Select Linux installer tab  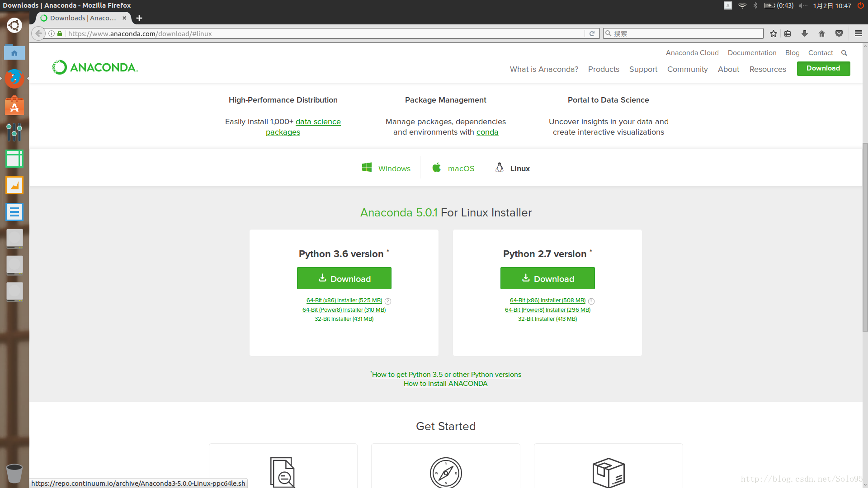513,168
